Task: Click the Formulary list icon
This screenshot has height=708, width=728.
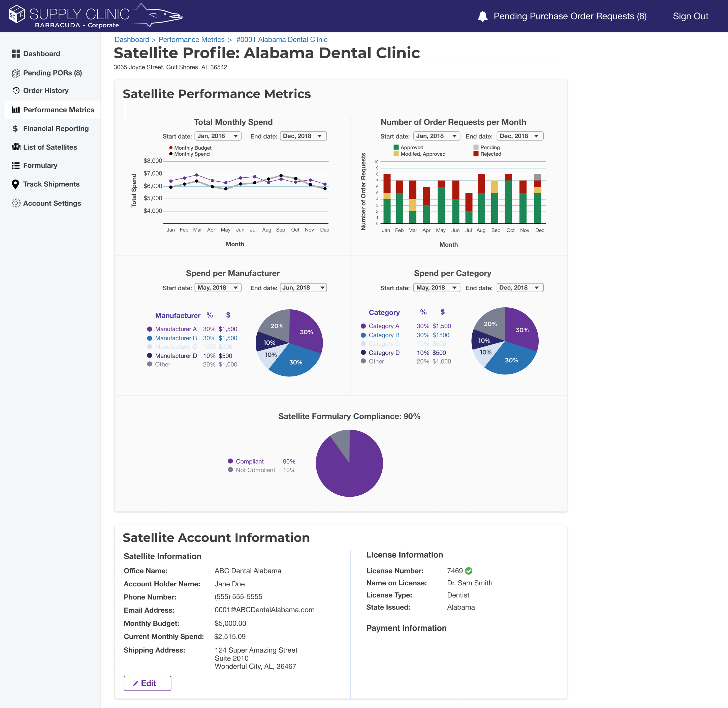Action: pyautogui.click(x=15, y=165)
